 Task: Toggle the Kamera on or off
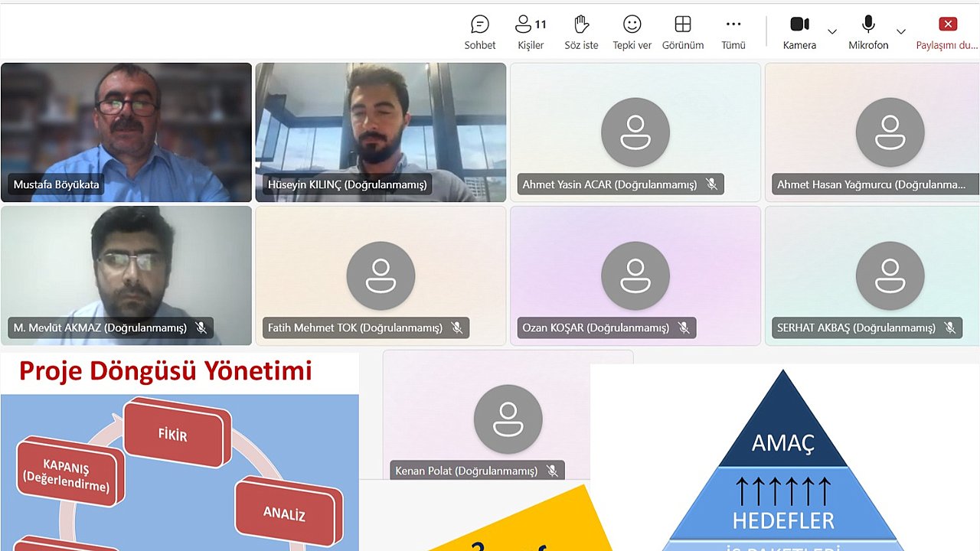799,33
